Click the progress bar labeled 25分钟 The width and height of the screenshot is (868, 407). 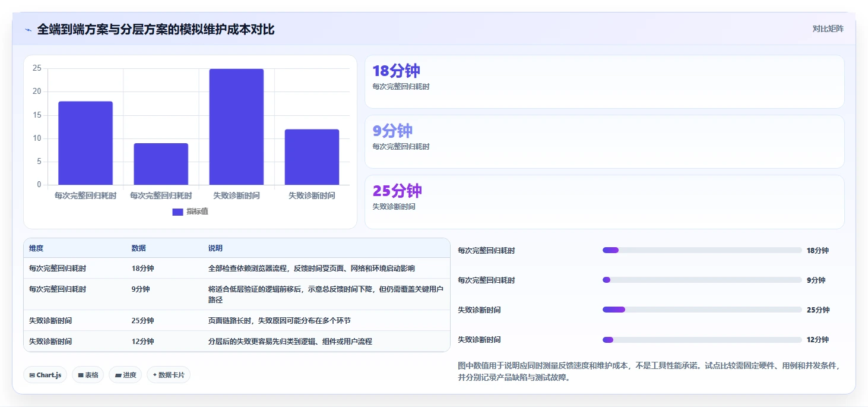(702, 310)
